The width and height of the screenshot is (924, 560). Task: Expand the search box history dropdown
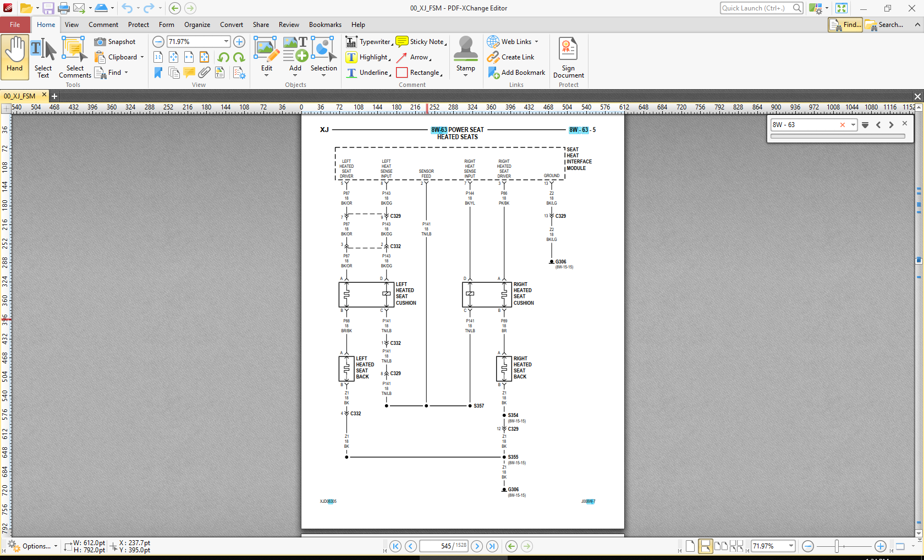point(853,125)
